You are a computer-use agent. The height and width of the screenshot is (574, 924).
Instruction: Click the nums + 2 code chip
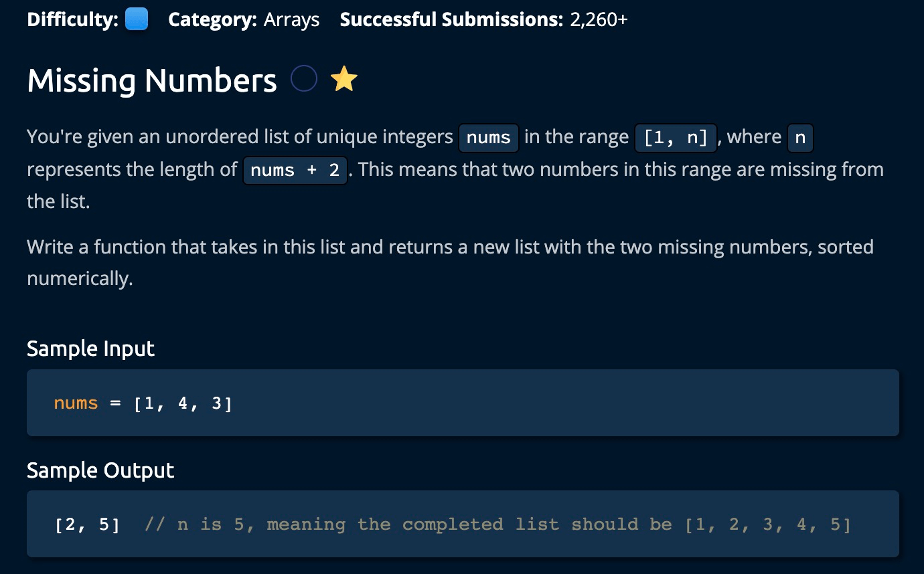[x=295, y=171]
